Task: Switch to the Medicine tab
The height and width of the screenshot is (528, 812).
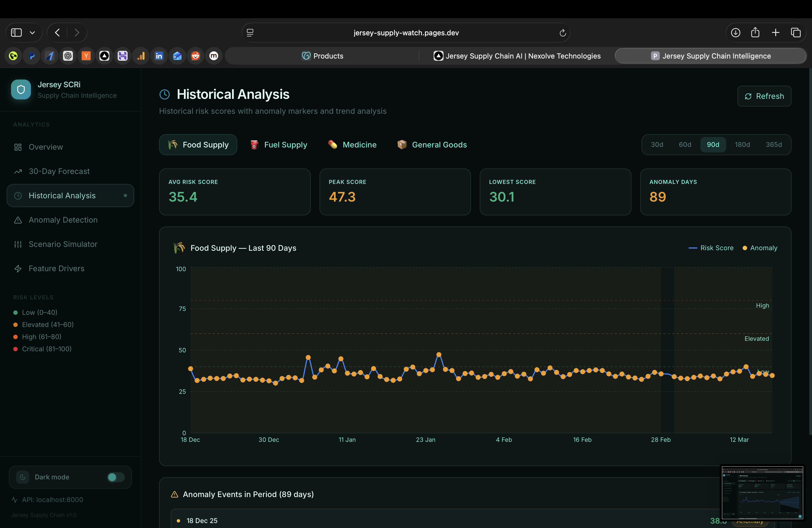Action: (352, 145)
